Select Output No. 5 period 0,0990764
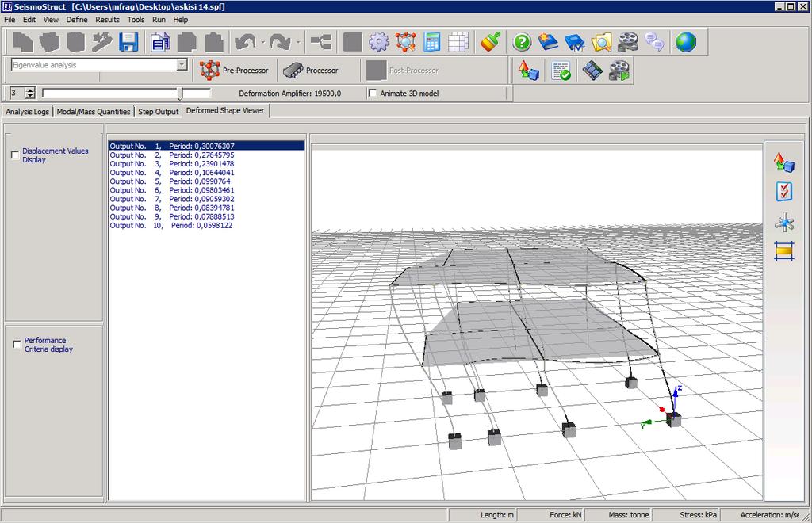 coord(207,181)
